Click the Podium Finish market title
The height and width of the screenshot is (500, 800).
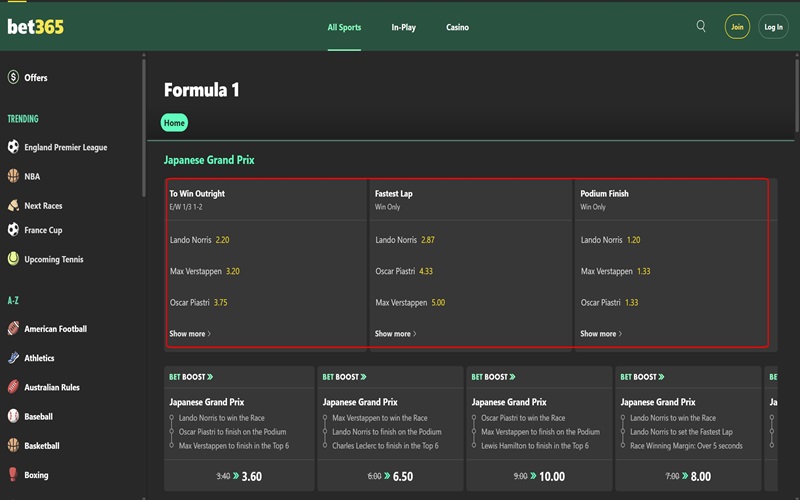tap(604, 194)
